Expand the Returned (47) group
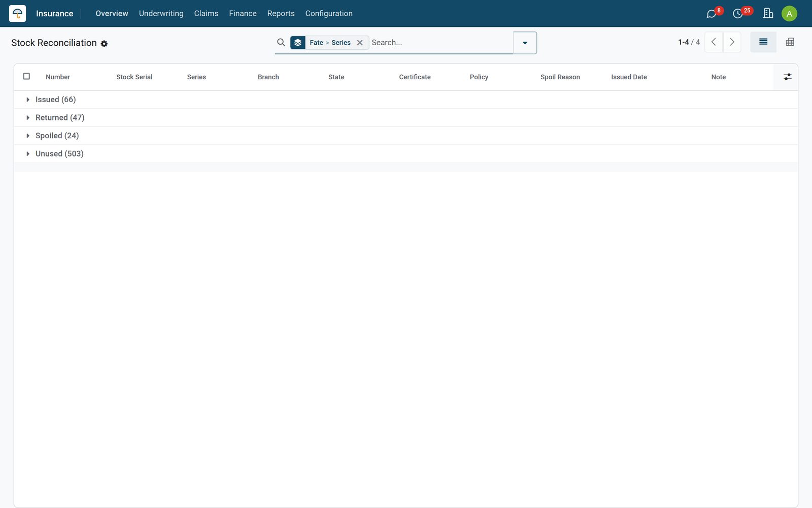This screenshot has height=508, width=812. pos(406,118)
